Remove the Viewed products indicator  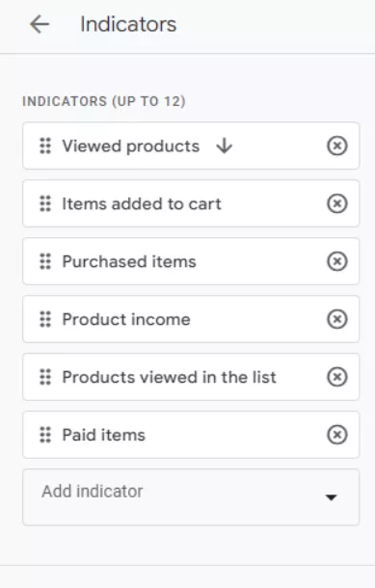point(337,146)
